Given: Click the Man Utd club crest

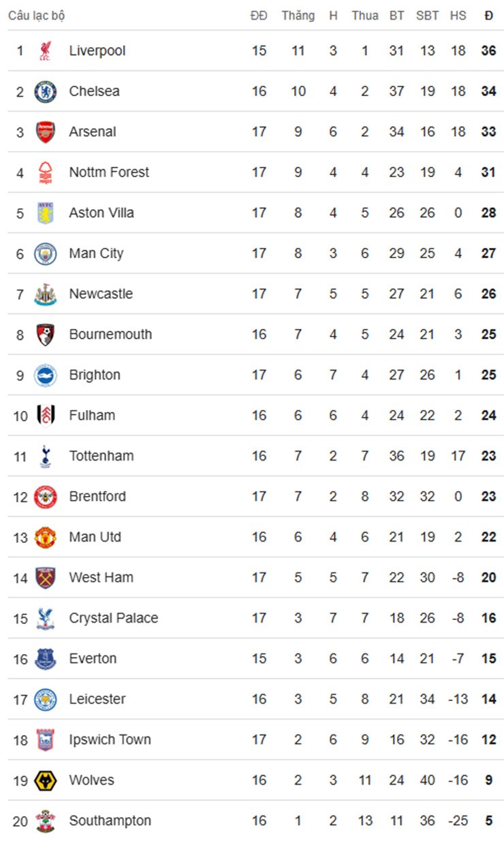Looking at the screenshot, I should (46, 538).
